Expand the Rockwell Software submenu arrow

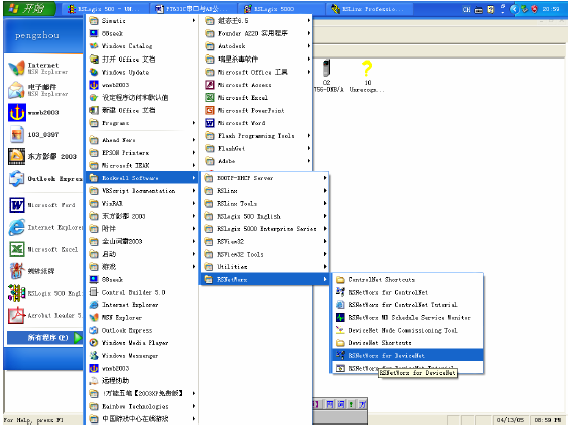click(194, 178)
